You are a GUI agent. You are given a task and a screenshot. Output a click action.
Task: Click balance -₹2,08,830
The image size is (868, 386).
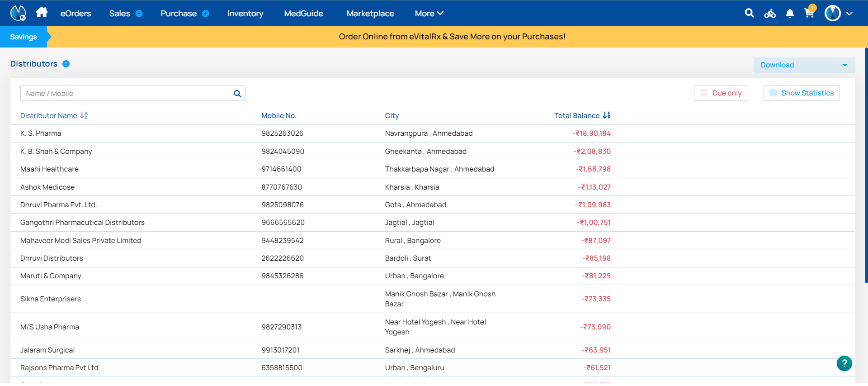point(592,151)
